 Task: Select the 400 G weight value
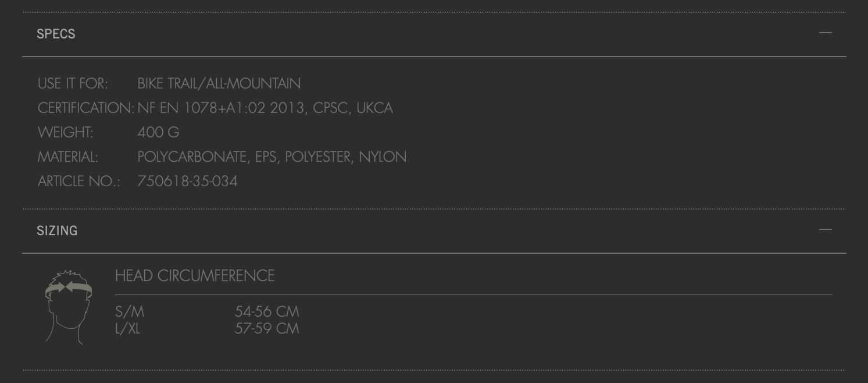pos(158,132)
